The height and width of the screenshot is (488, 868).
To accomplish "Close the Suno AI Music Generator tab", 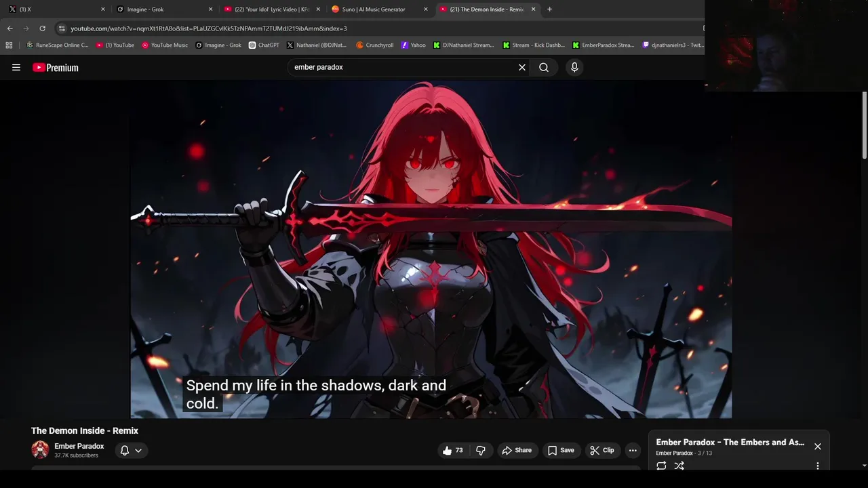I will pos(426,9).
